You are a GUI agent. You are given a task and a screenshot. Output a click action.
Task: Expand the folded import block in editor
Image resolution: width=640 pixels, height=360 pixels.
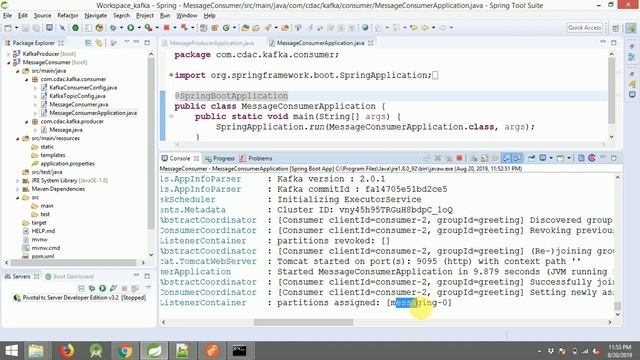pos(171,75)
